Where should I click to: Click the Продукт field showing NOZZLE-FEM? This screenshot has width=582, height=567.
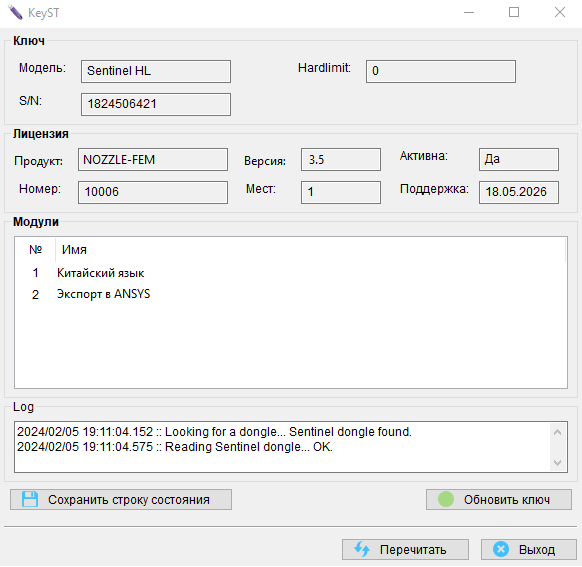pyautogui.click(x=153, y=160)
